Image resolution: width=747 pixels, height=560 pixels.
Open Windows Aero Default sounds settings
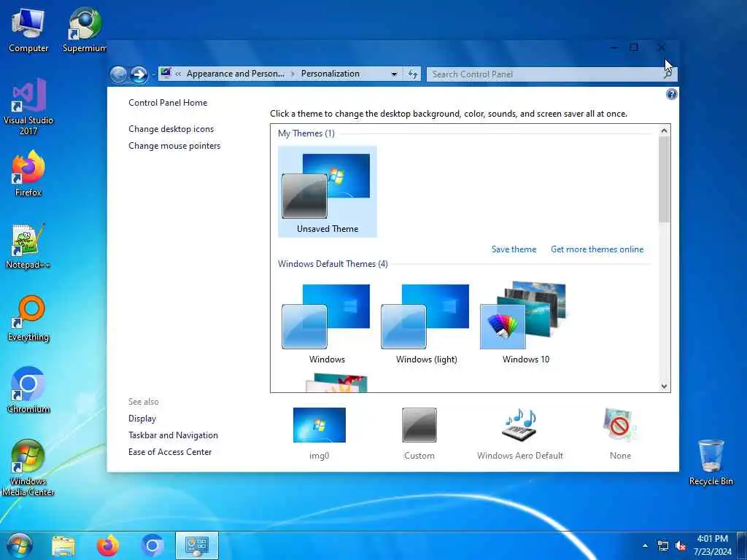point(519,434)
